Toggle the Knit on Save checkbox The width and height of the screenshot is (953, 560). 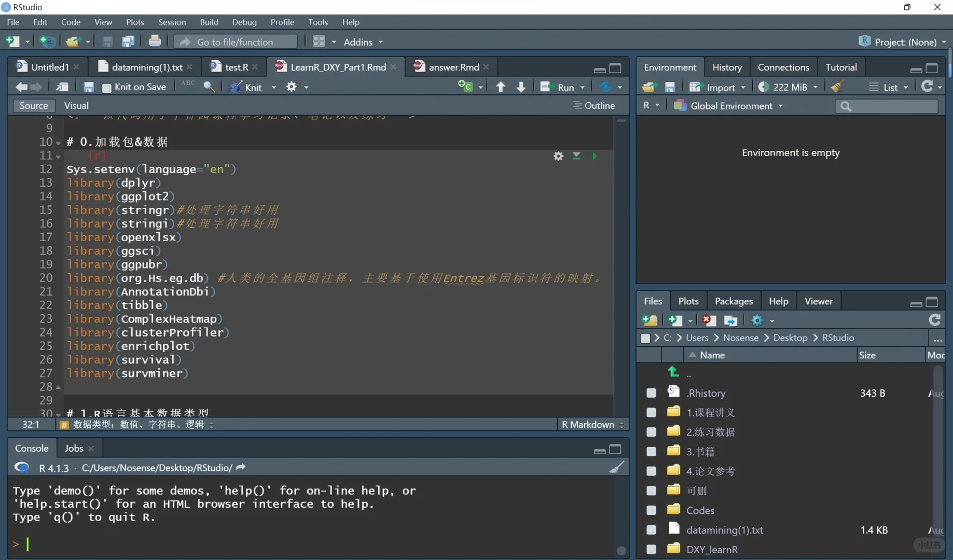107,88
